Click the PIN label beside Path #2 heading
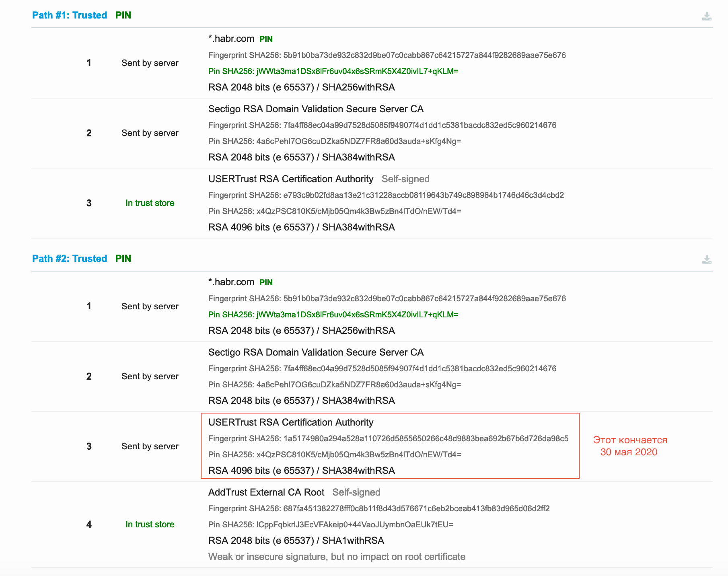The width and height of the screenshot is (728, 576). [x=123, y=259]
